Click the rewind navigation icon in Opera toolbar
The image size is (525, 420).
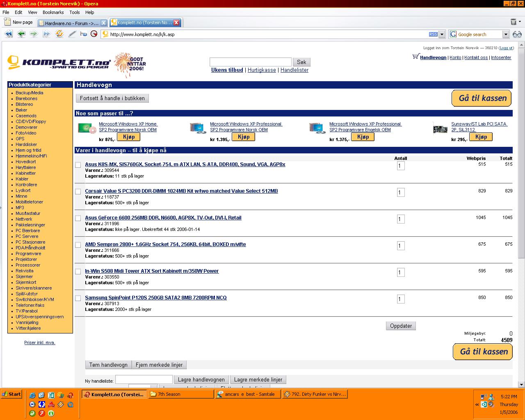click(x=8, y=34)
